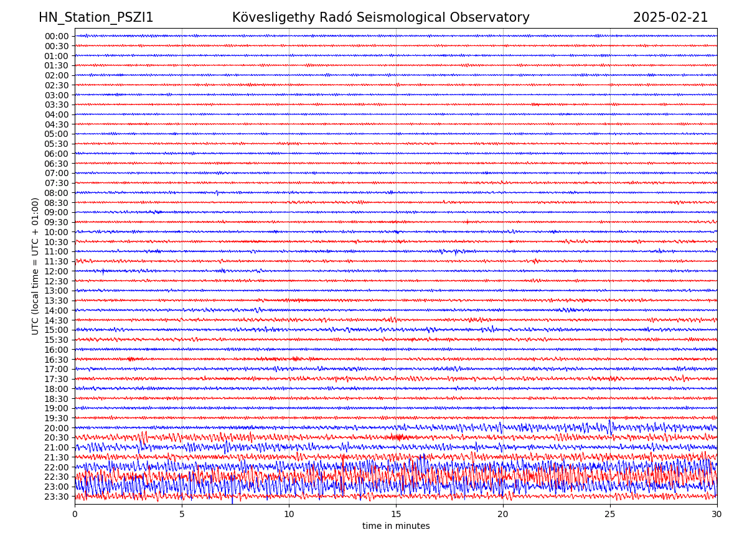Viewport: 747px width, 560px height.
Task: Click the 5 minute x-axis tick label
Action: tap(182, 515)
